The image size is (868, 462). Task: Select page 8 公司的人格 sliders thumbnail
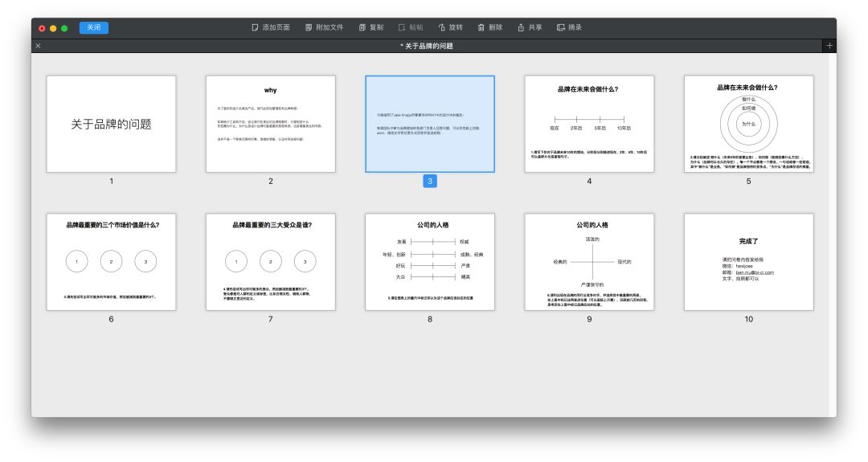point(430,262)
